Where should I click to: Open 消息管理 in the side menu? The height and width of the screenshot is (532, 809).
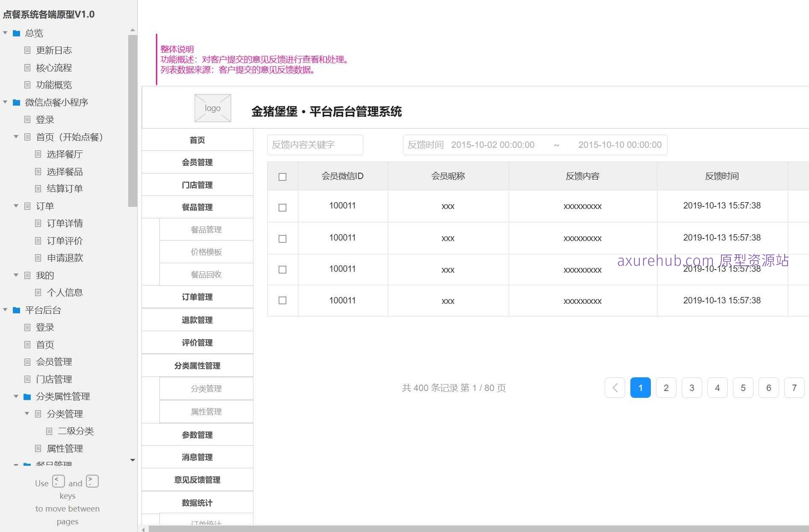(x=197, y=457)
